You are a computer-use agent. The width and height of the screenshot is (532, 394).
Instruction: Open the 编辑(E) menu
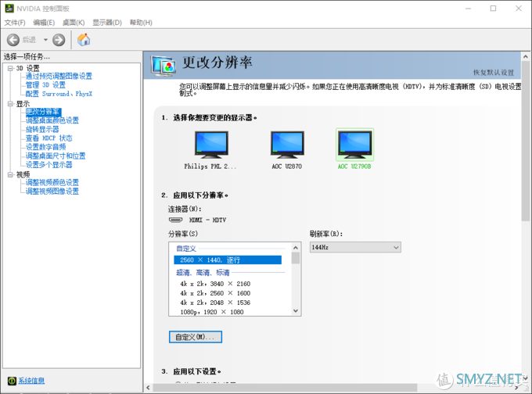[x=44, y=23]
